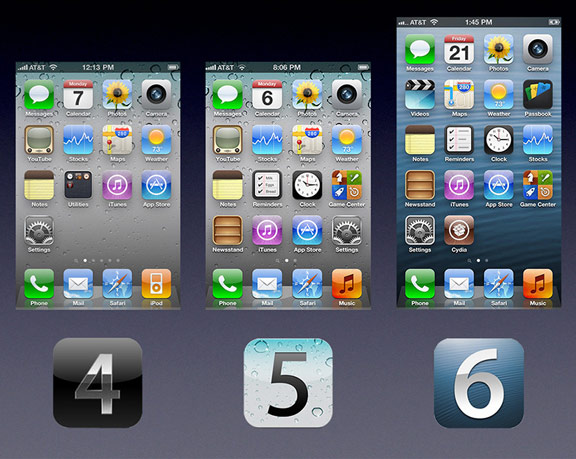Image resolution: width=576 pixels, height=459 pixels.
Task: Open Messages on the iOS 6 screen
Action: pyautogui.click(x=420, y=49)
